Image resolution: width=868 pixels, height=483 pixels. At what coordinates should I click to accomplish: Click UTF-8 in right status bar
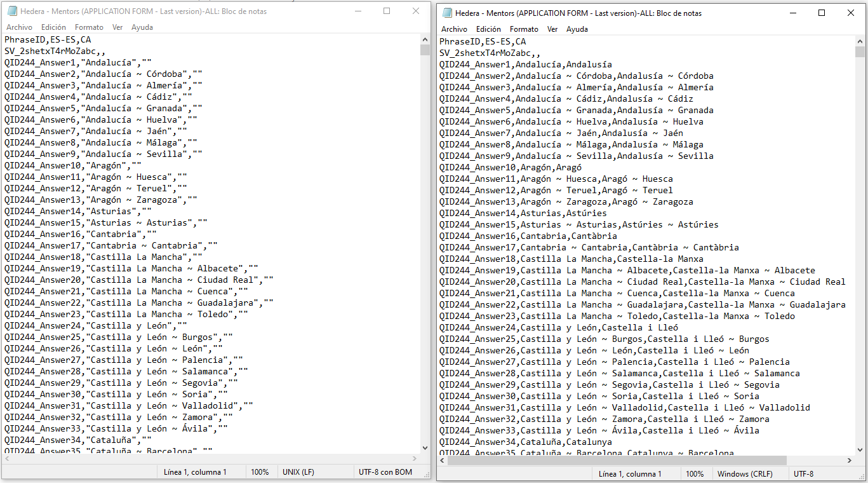803,474
